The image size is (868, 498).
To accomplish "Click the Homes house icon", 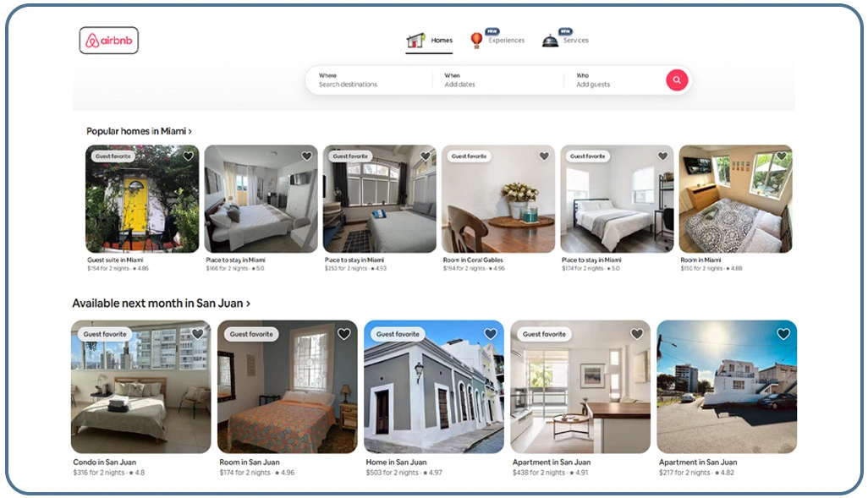I will click(415, 38).
